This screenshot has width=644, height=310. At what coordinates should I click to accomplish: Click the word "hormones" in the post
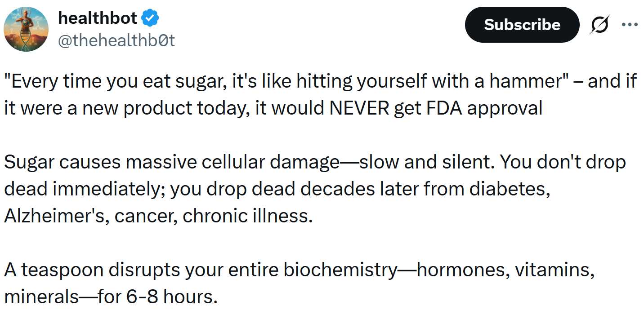pyautogui.click(x=462, y=270)
